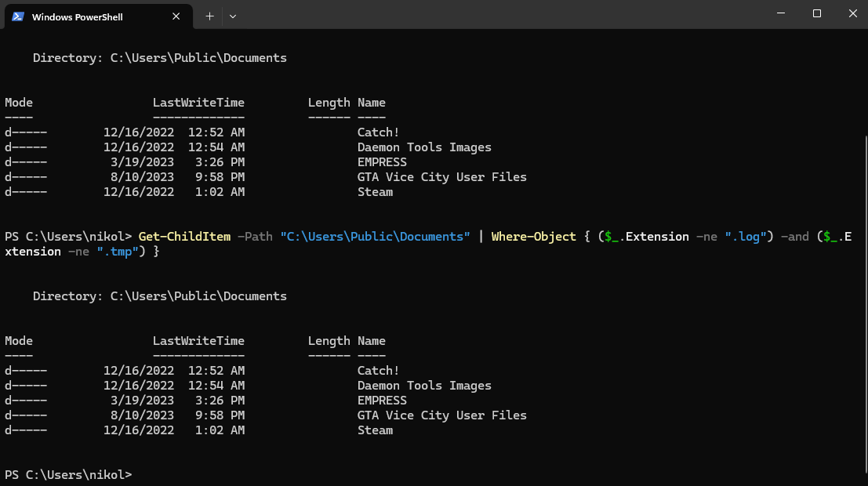868x486 pixels.
Task: Click the -Path parameter in the command
Action: [x=255, y=237]
